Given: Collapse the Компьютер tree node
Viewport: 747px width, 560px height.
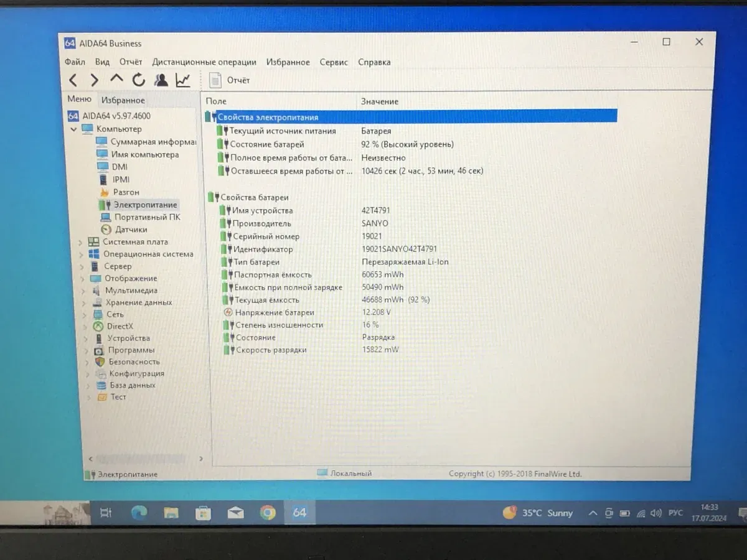Looking at the screenshot, I should pos(74,129).
